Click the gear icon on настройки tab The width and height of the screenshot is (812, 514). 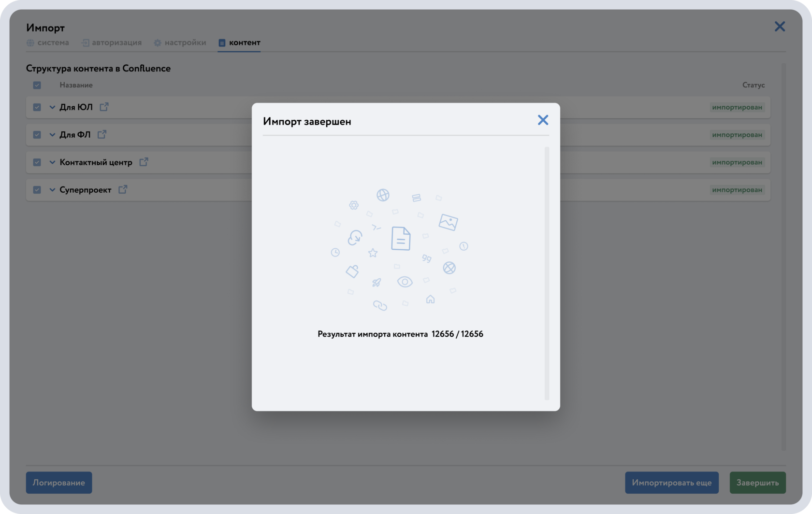tap(158, 43)
